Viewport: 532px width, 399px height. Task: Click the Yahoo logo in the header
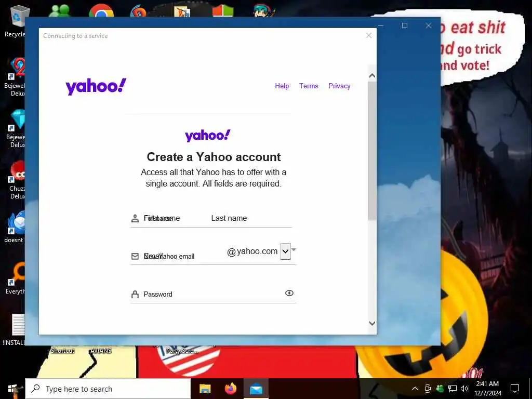tap(96, 87)
